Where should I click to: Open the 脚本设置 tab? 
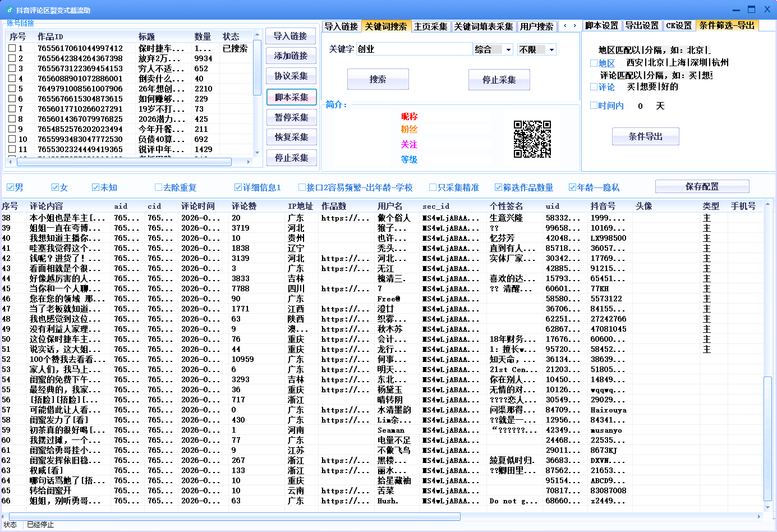[x=601, y=25]
